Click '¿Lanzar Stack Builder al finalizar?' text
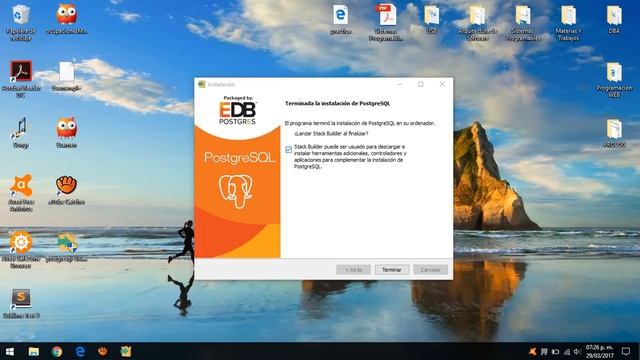 click(331, 134)
